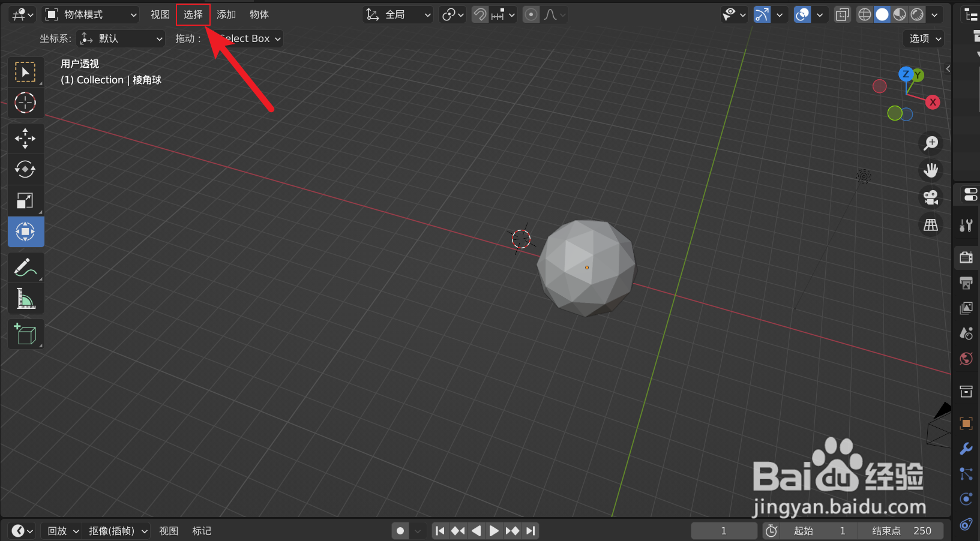Switch to solid shading

tap(882, 14)
